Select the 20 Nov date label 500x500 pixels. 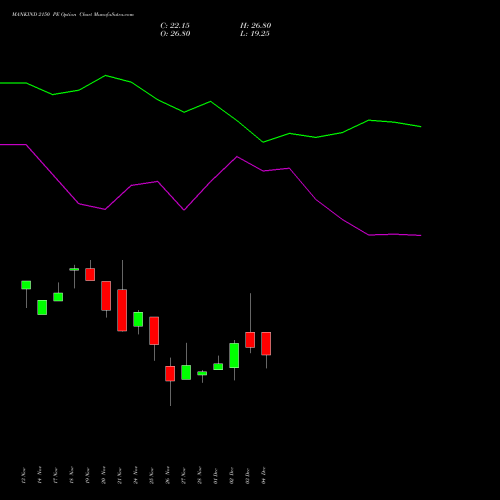click(x=103, y=475)
